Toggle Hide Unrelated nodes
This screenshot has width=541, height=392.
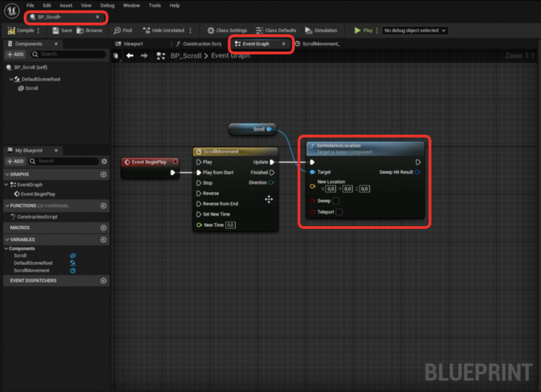164,31
